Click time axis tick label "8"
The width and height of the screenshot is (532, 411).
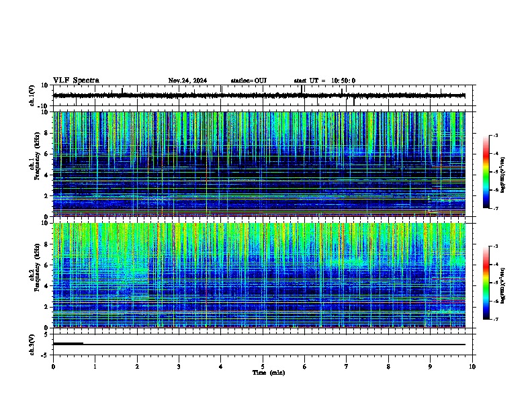click(388, 367)
